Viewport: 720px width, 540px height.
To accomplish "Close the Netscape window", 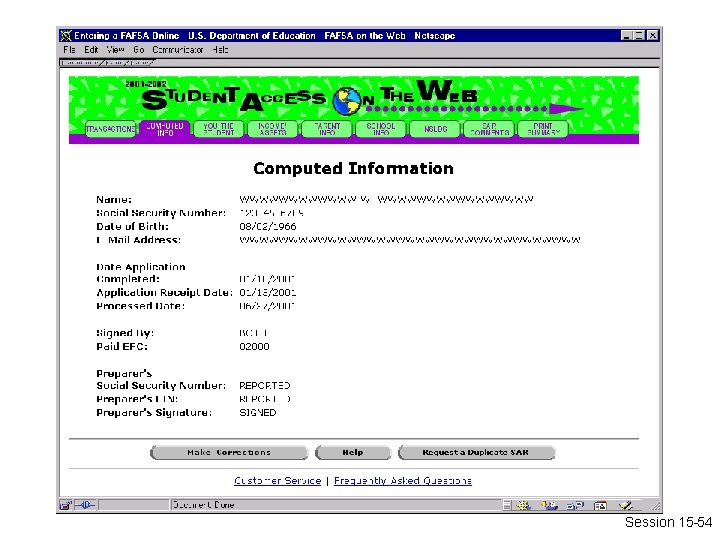I will click(652, 35).
